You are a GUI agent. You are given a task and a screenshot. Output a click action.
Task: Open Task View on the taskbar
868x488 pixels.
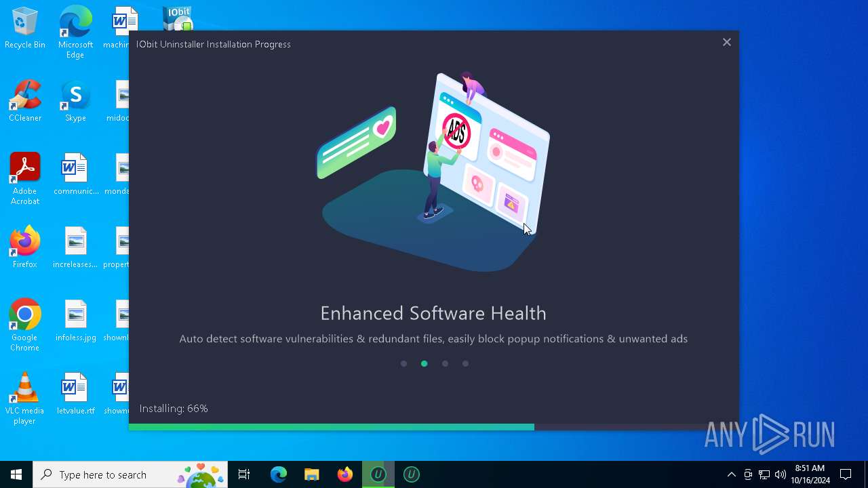(244, 474)
